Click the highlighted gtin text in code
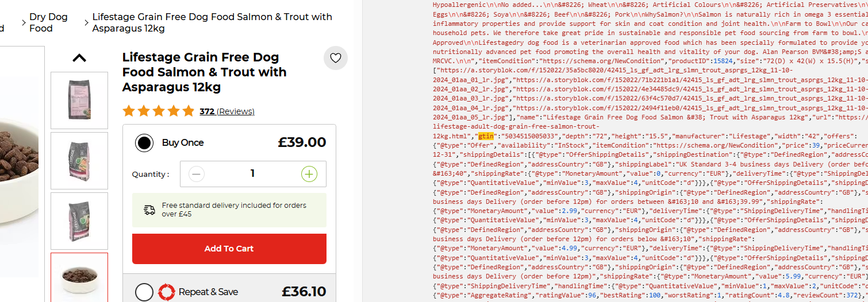This screenshot has height=302, width=868. 486,136
